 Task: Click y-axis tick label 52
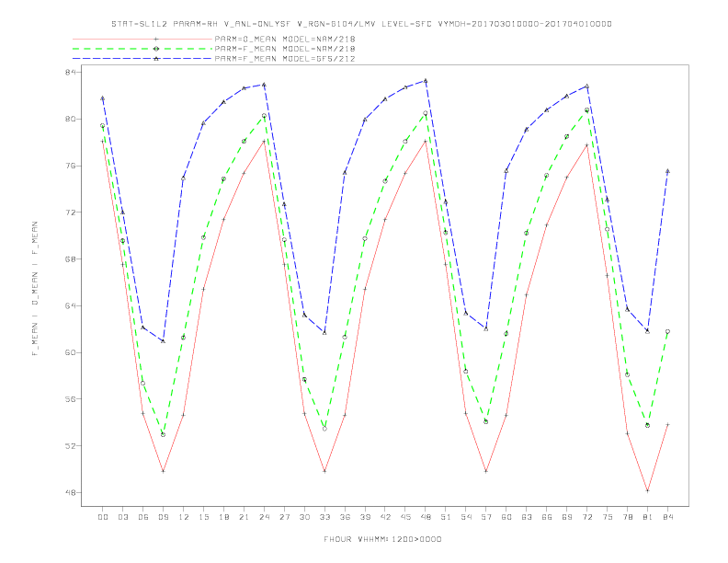coord(71,446)
